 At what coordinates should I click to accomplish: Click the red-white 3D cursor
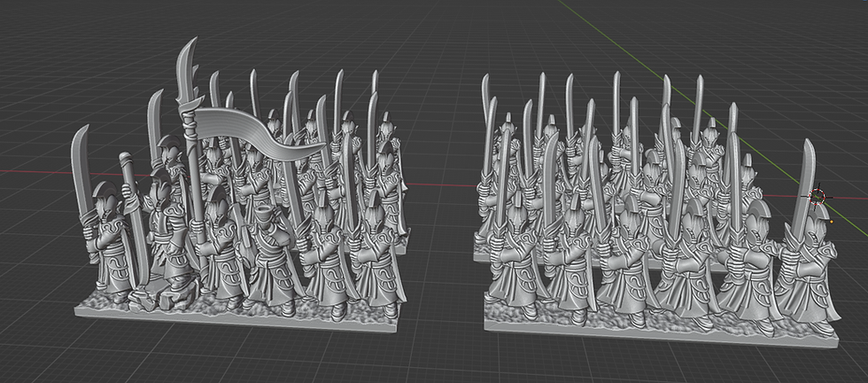pyautogui.click(x=817, y=196)
